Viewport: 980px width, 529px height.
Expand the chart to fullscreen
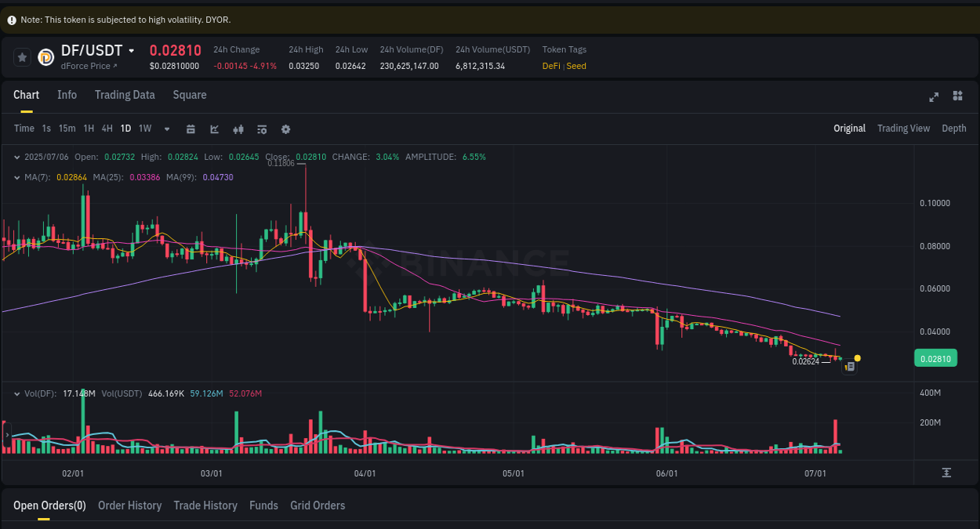pos(934,96)
